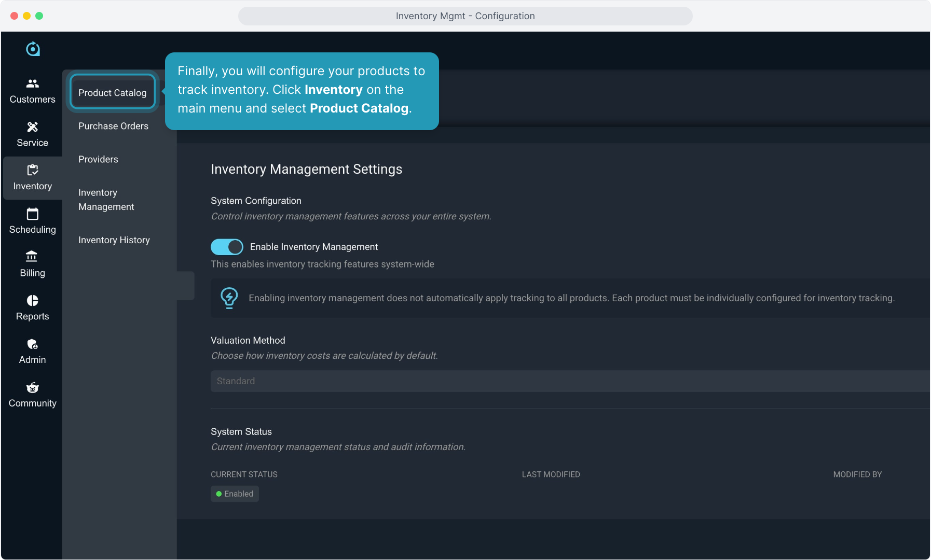Open Providers from the Inventory submenu

point(98,159)
